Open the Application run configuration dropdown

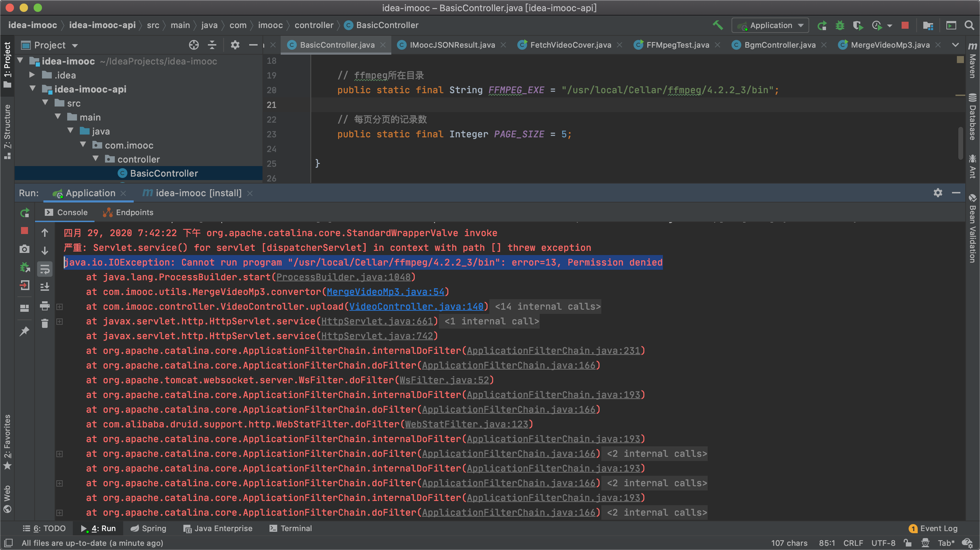(x=770, y=26)
